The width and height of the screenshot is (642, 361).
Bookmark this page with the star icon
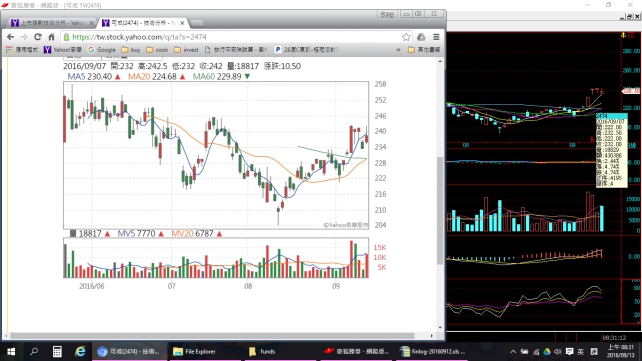[406, 37]
